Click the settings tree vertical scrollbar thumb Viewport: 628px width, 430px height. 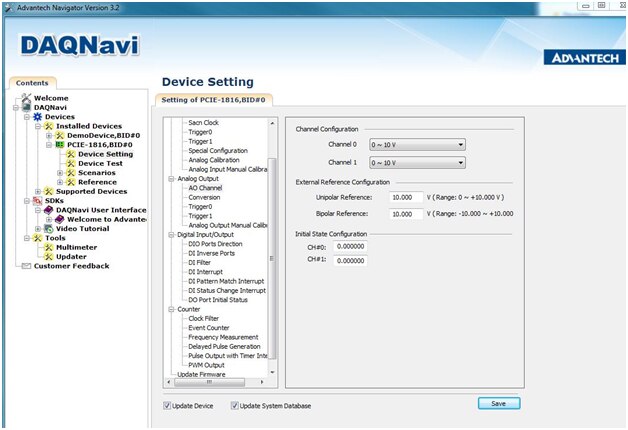[x=272, y=258]
